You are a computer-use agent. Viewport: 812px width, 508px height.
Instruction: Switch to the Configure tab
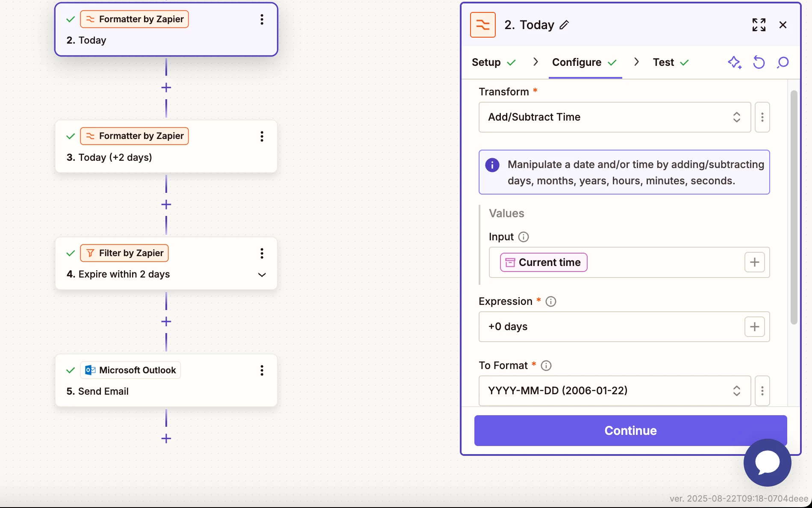coord(585,62)
